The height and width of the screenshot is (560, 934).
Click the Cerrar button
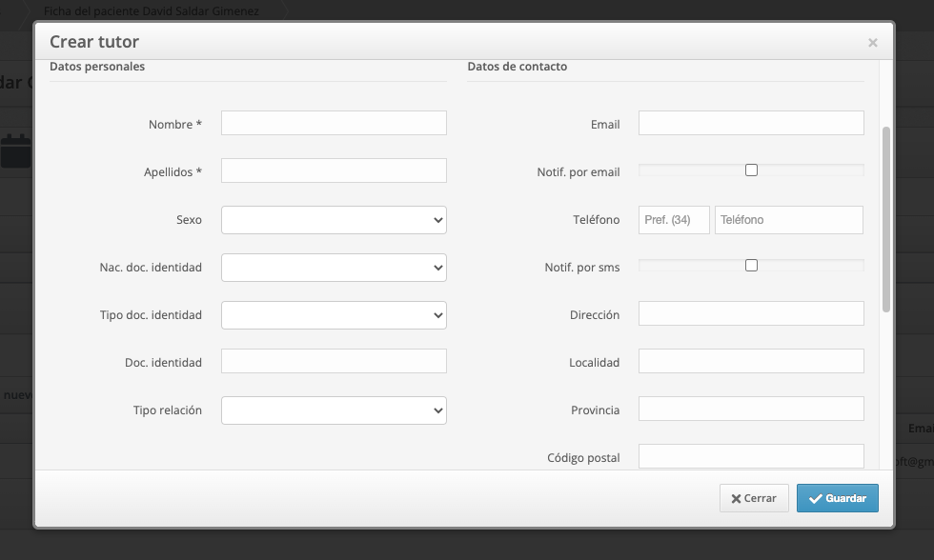coord(754,498)
